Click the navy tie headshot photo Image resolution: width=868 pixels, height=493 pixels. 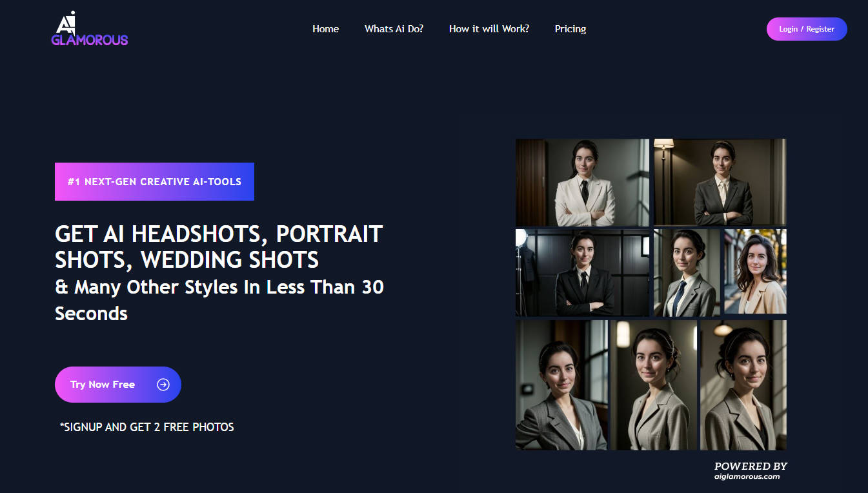[685, 272]
